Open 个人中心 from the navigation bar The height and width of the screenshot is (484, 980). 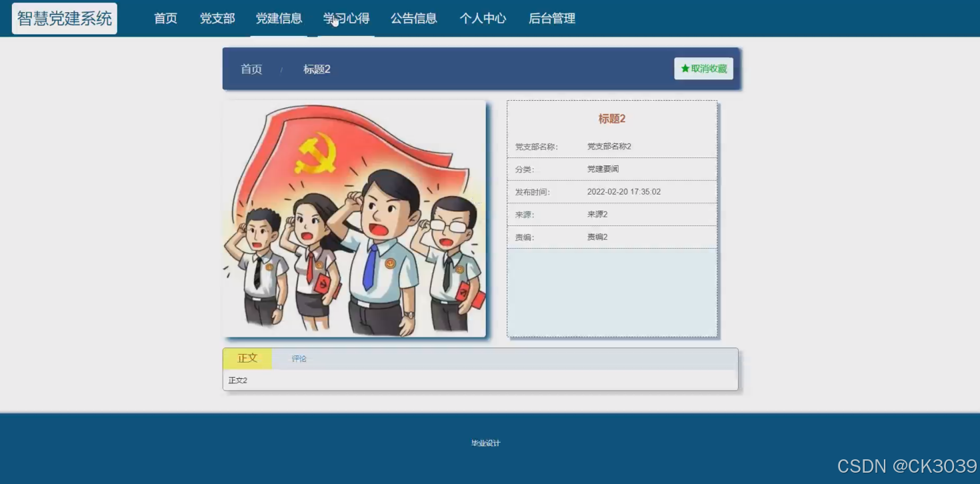click(483, 19)
